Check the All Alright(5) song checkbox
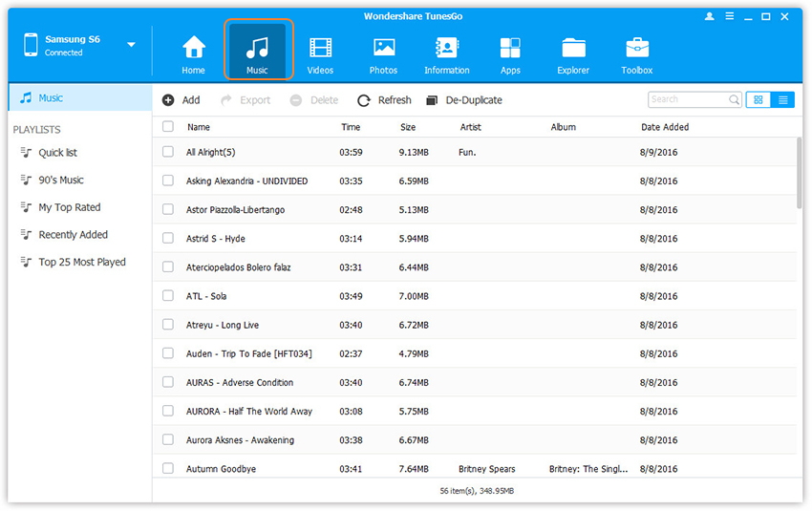This screenshot has height=511, width=812. pos(168,152)
